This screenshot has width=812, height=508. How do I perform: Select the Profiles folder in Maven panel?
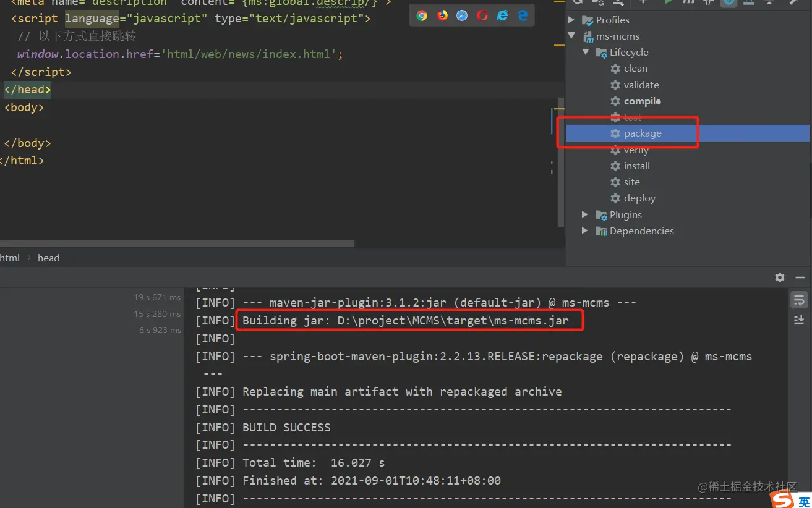(x=606, y=20)
